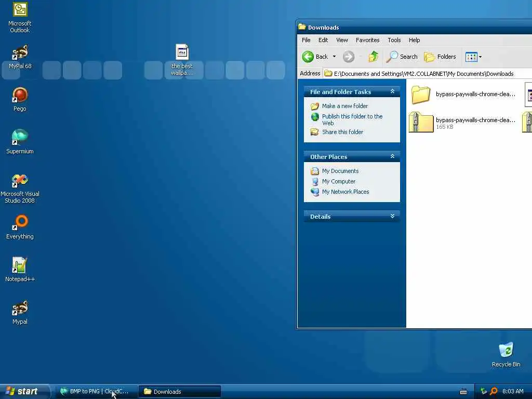The image size is (532, 399).
Task: Open the View menu
Action: click(342, 40)
